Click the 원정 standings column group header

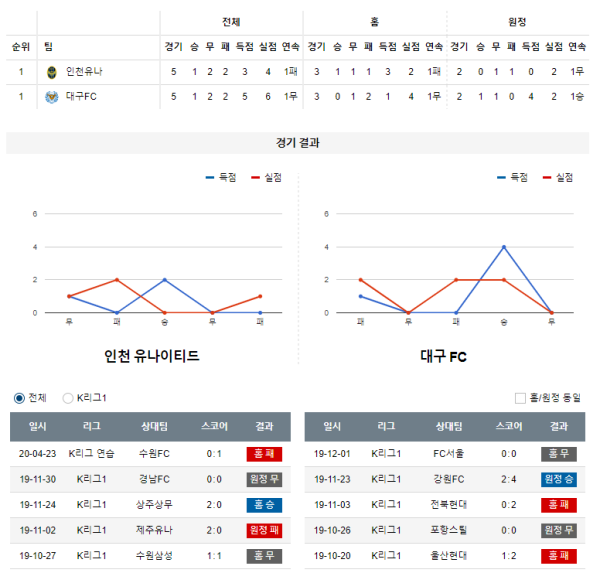point(517,22)
